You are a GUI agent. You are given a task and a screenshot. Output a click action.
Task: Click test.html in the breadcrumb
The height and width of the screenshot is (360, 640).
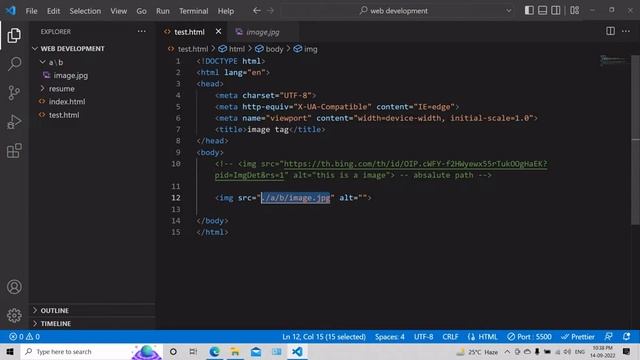click(193, 49)
